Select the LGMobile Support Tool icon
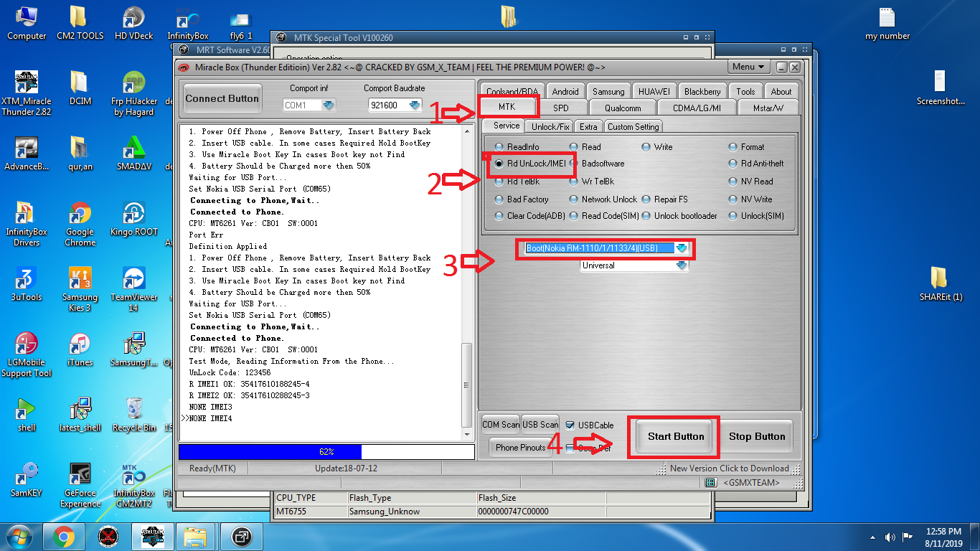The height and width of the screenshot is (551, 980). point(27,355)
